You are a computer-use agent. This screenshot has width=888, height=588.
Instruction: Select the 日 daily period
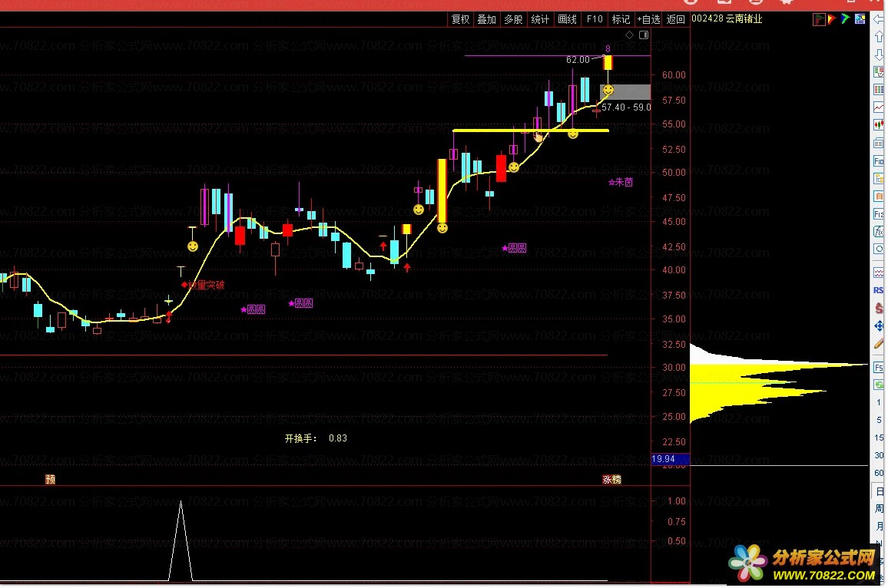[x=880, y=491]
